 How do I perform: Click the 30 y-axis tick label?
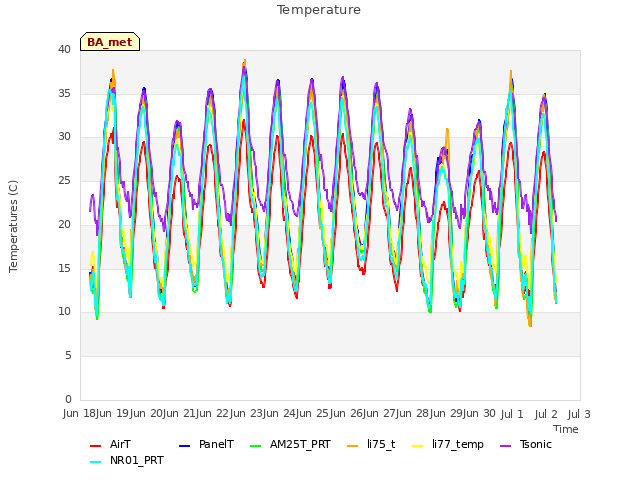click(x=64, y=137)
